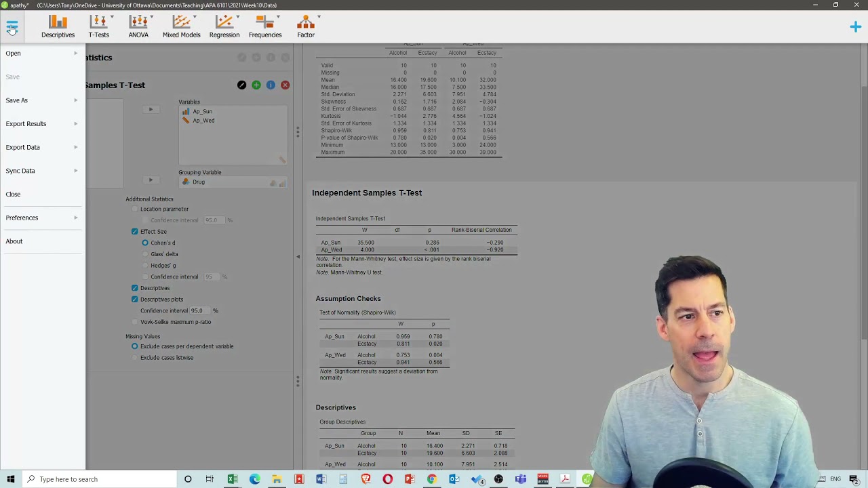Viewport: 868px width, 488px height.
Task: Open the Export Results submenu
Action: point(42,124)
